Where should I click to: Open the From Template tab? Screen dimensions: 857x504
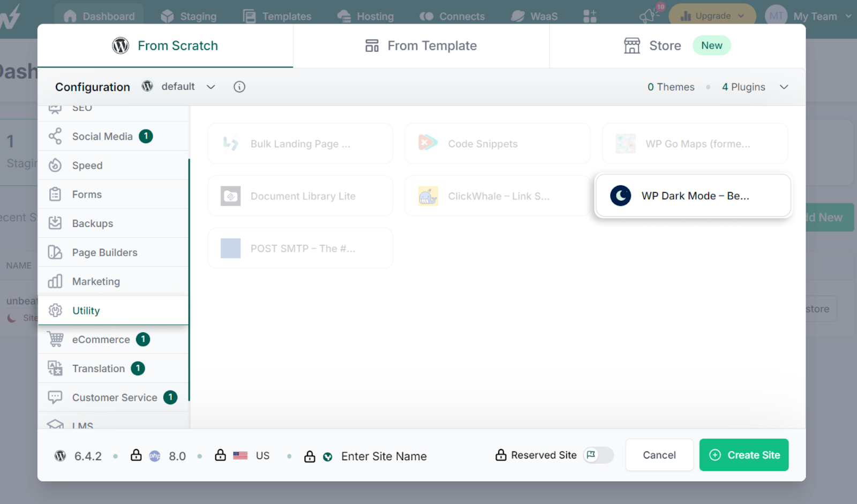coord(421,46)
